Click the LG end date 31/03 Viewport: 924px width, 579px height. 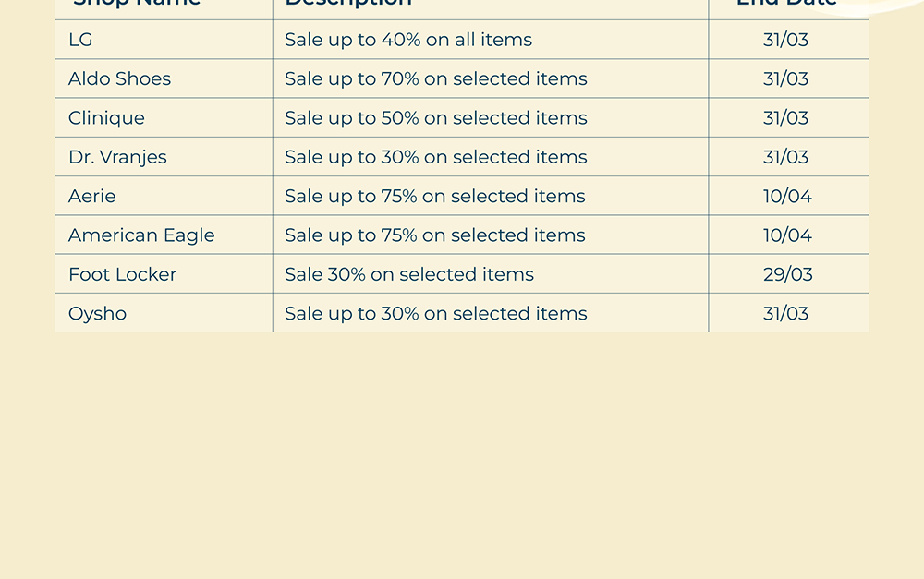tap(785, 40)
